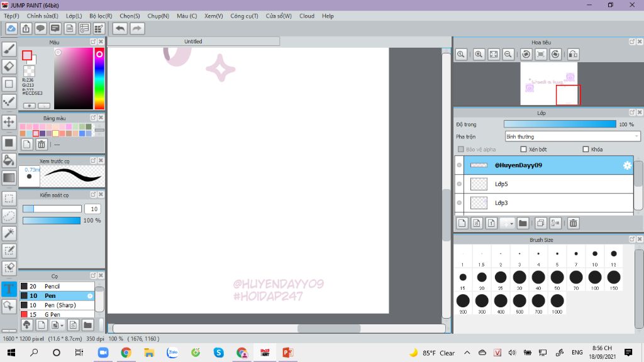Duplicate the layer in Lớp panel

(540, 223)
